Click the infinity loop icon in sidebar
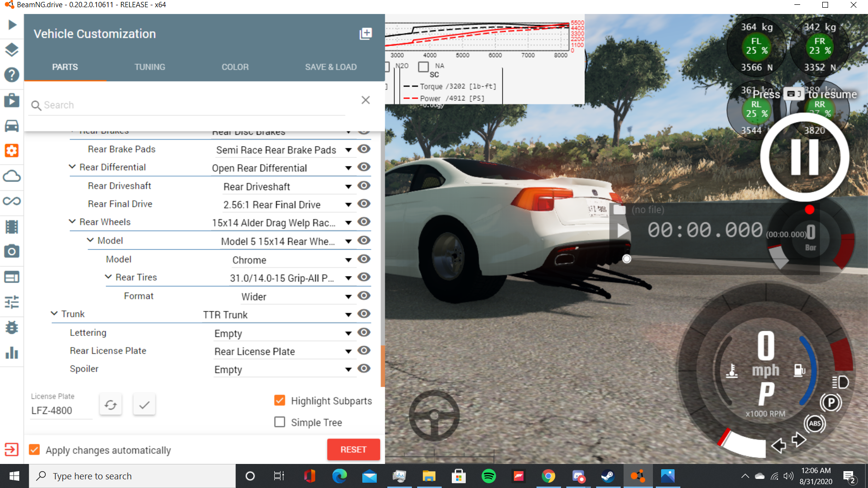The width and height of the screenshot is (868, 488). pyautogui.click(x=12, y=201)
